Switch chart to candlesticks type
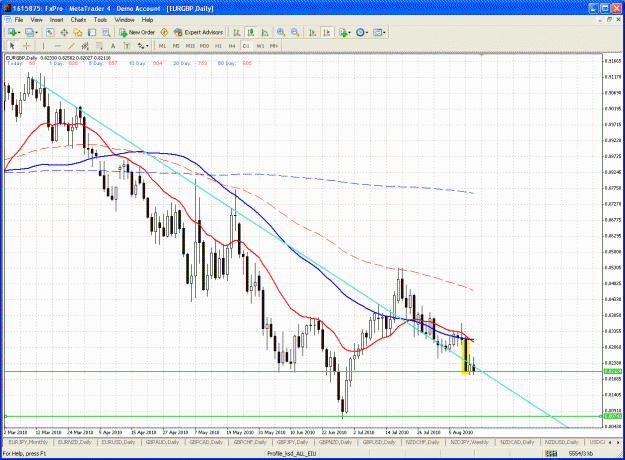This screenshot has height=460, width=625. point(251,32)
